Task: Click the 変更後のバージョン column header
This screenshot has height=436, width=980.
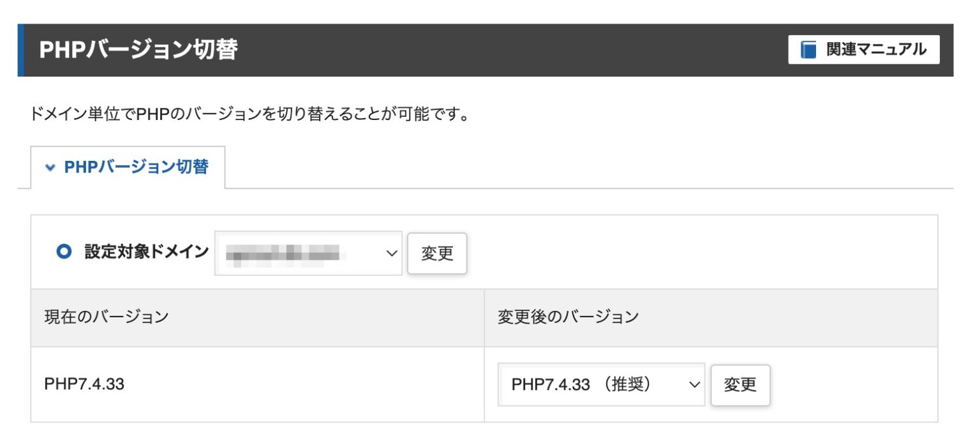Action: pos(570,315)
